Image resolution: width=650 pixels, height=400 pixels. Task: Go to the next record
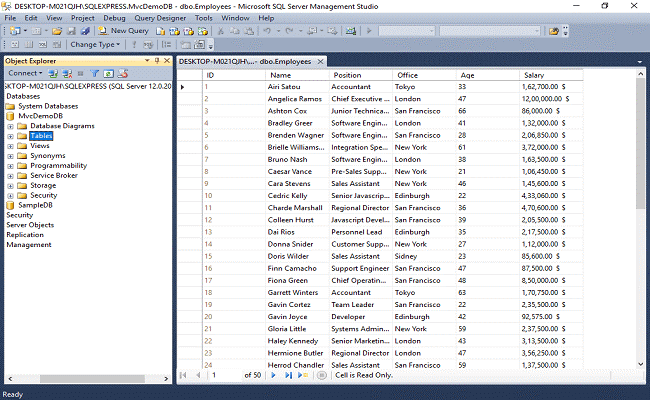pos(273,375)
